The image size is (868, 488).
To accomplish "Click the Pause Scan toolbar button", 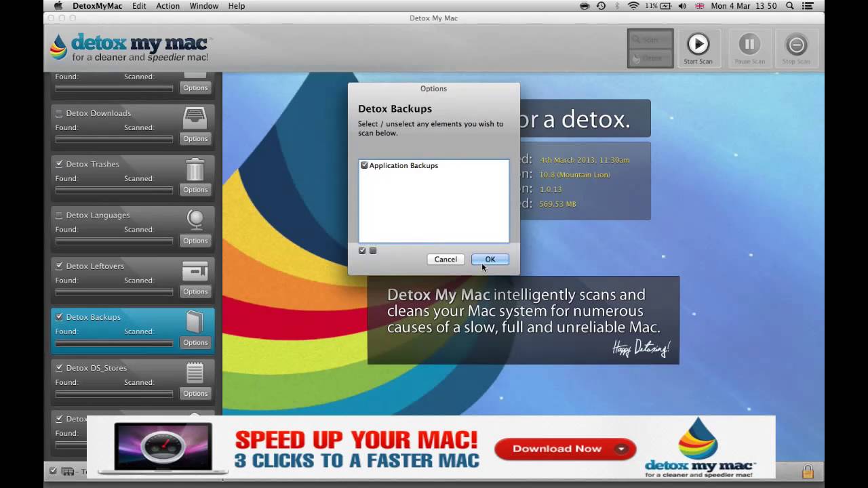I will [749, 48].
